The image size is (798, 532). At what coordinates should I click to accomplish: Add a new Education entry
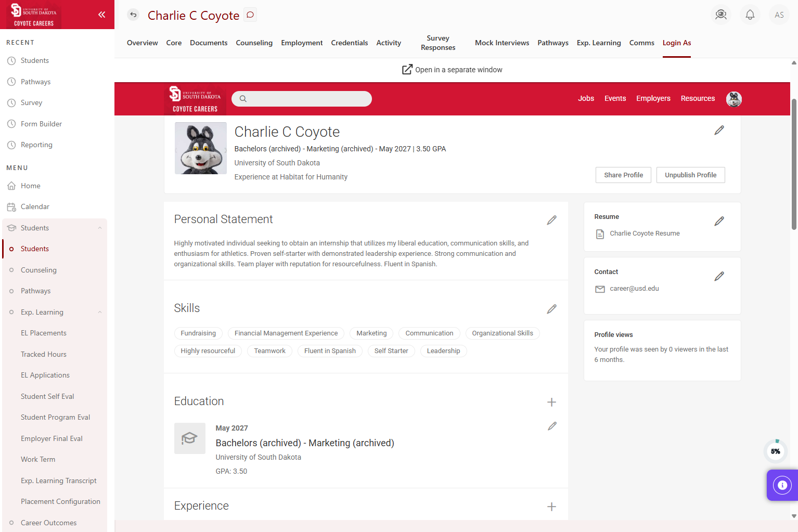pos(552,402)
